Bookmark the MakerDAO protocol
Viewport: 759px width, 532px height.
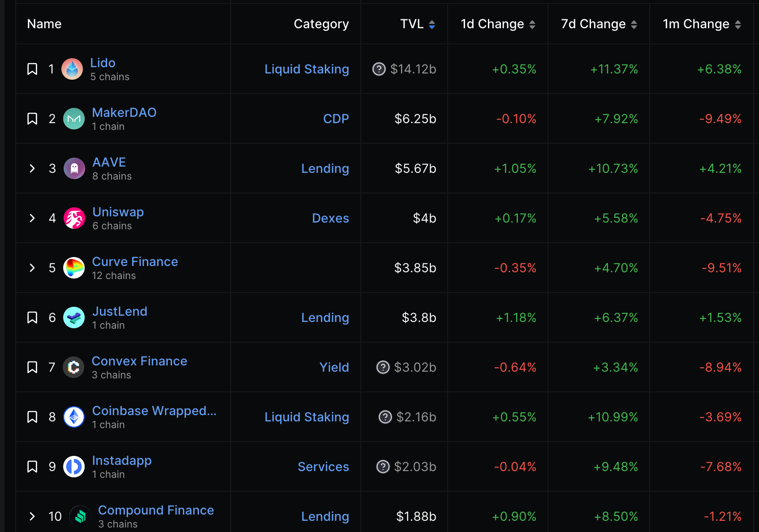click(x=32, y=119)
